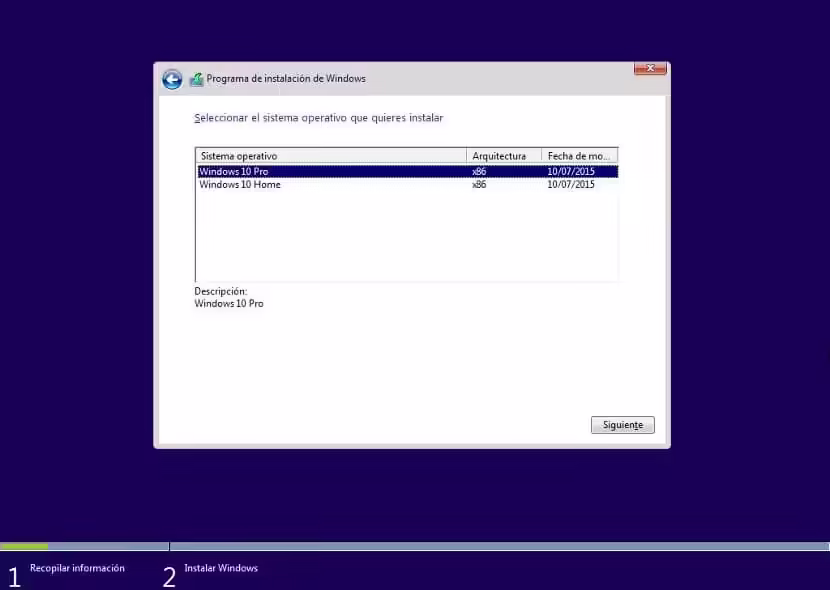Viewport: 830px width, 590px height.
Task: Go back with the blue arrow button
Action: coord(172,79)
